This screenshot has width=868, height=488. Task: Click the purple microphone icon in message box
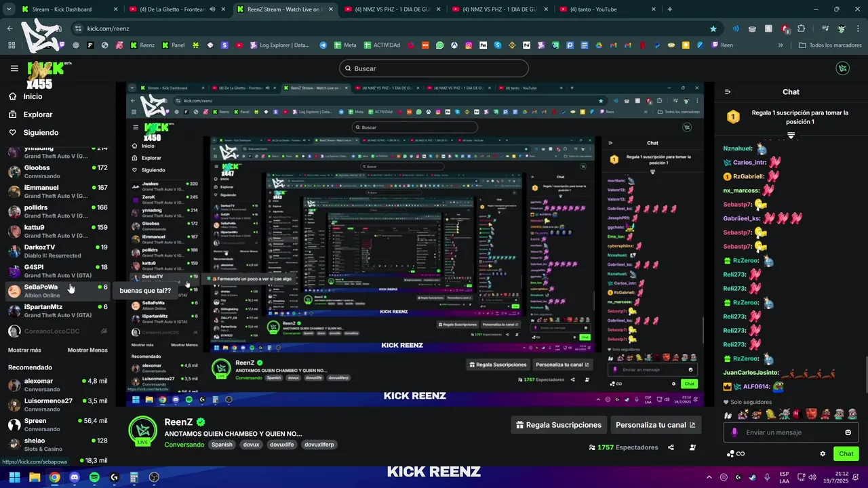[734, 432]
